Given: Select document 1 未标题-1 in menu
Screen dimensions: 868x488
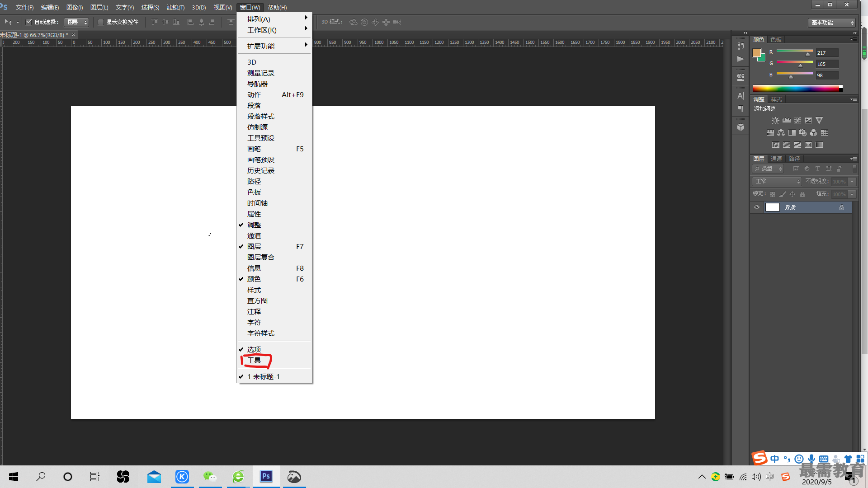Looking at the screenshot, I should pos(274,376).
